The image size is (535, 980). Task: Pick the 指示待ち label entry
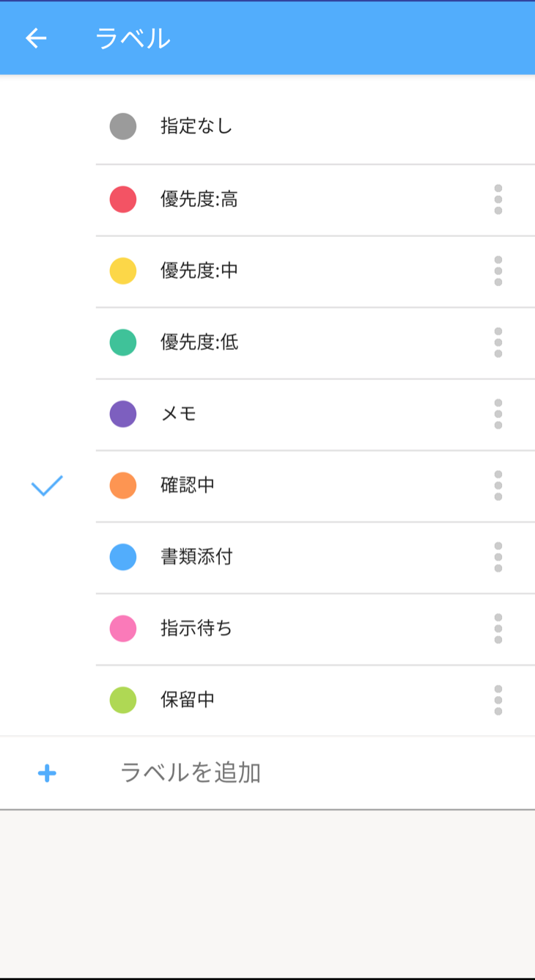point(196,629)
